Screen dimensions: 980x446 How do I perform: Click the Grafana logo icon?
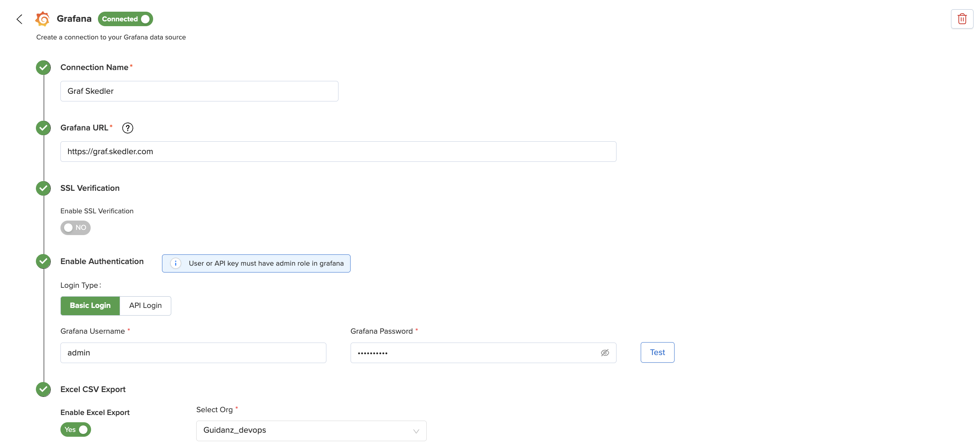coord(43,19)
